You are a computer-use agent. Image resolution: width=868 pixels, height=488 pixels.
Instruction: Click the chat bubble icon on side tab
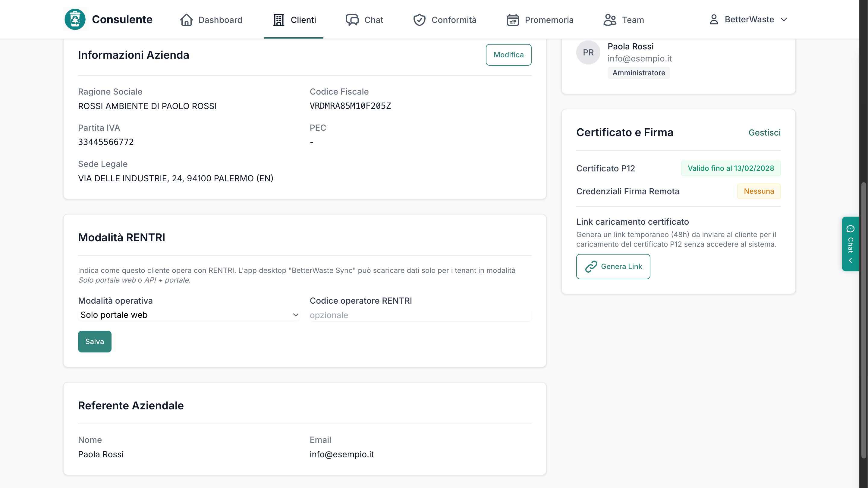pyautogui.click(x=850, y=229)
